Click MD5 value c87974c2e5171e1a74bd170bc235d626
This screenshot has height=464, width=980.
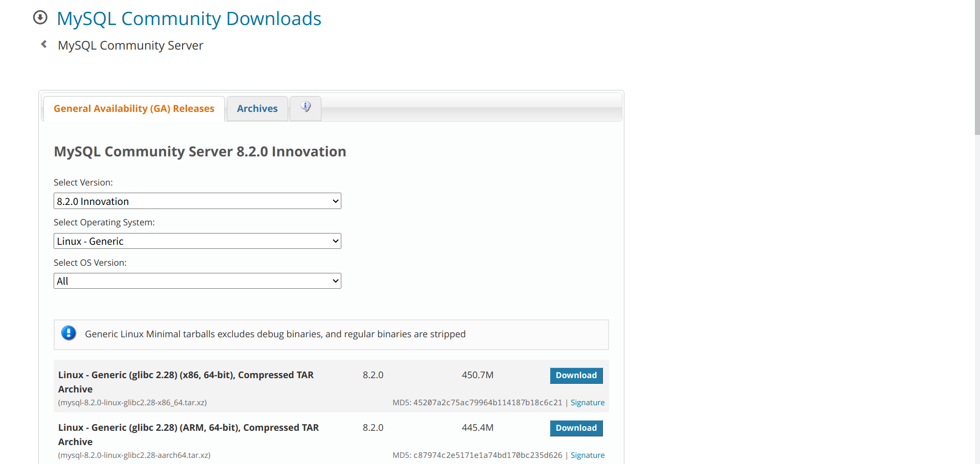(487, 455)
